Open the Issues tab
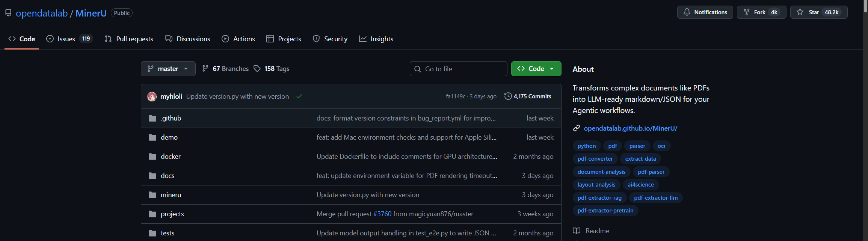The image size is (868, 241). pyautogui.click(x=69, y=39)
